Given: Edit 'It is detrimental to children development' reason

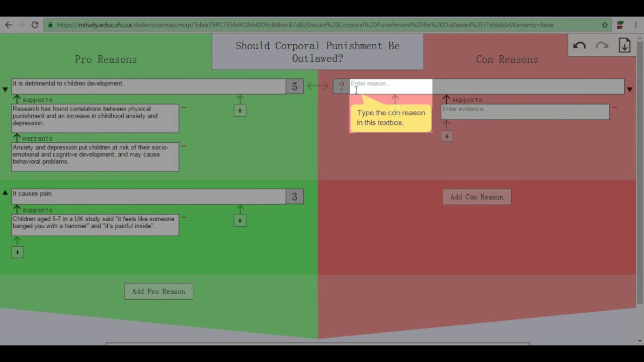Looking at the screenshot, I should [x=148, y=86].
